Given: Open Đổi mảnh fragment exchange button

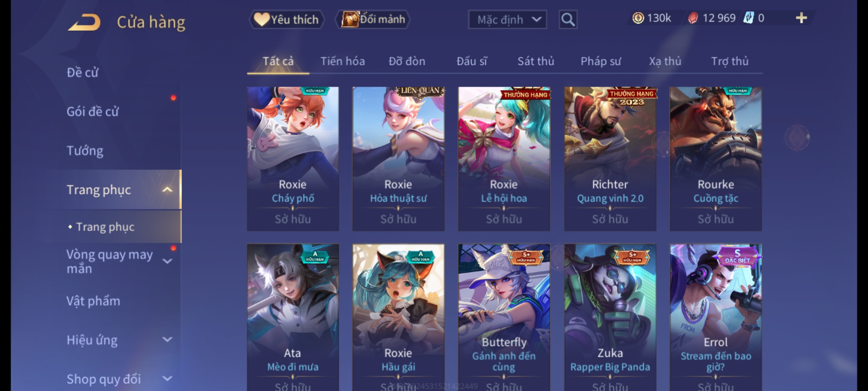Looking at the screenshot, I should tap(373, 20).
